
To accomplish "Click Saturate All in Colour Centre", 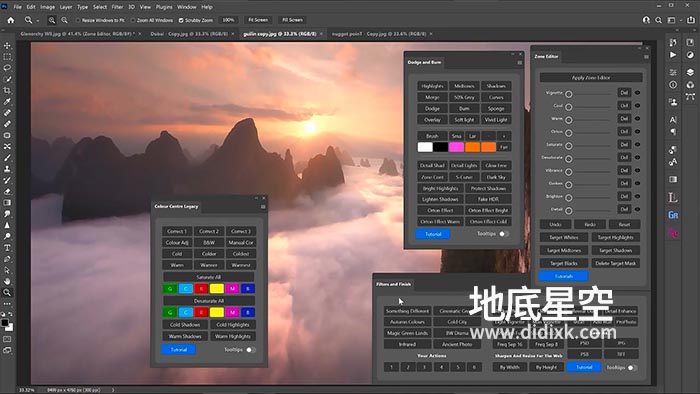I will (x=208, y=277).
